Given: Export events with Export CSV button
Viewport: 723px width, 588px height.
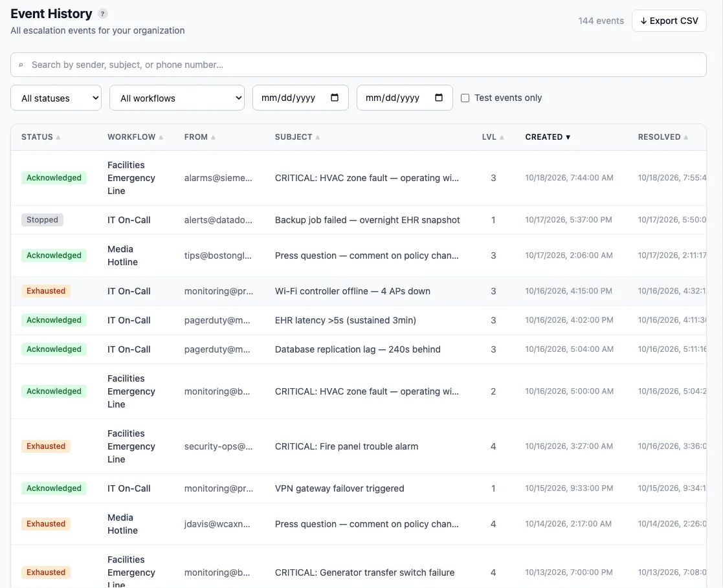Looking at the screenshot, I should point(669,21).
